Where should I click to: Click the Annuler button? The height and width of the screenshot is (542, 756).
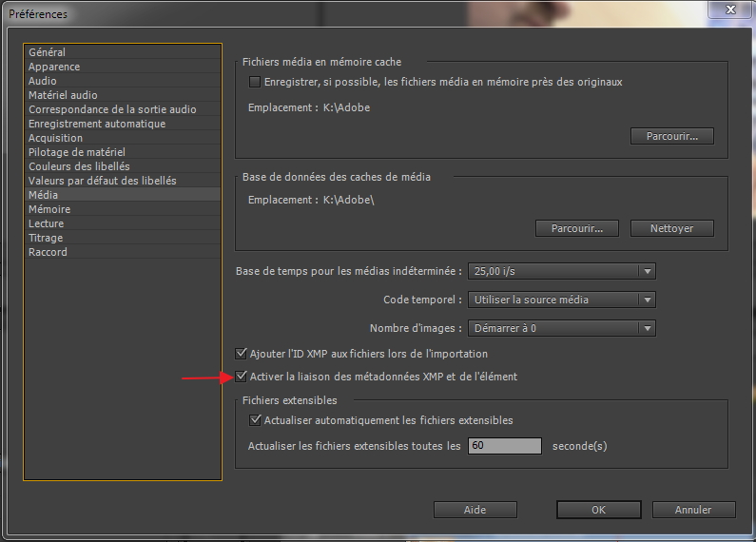tap(693, 510)
